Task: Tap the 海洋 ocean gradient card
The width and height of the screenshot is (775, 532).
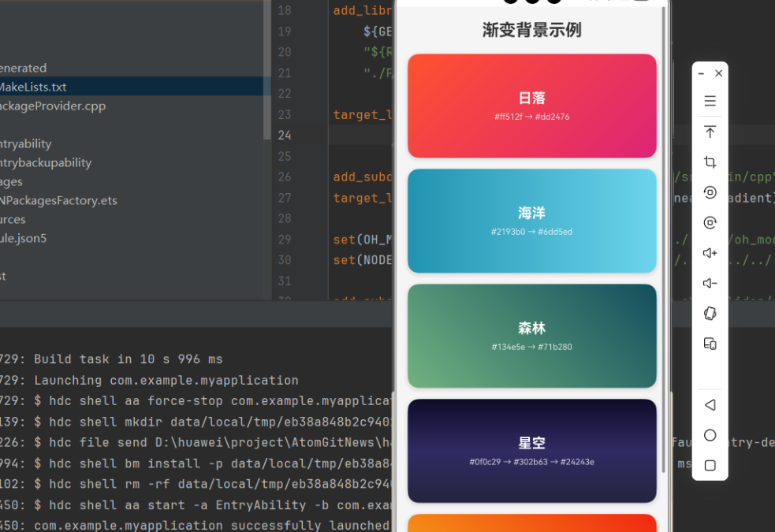Action: click(532, 221)
